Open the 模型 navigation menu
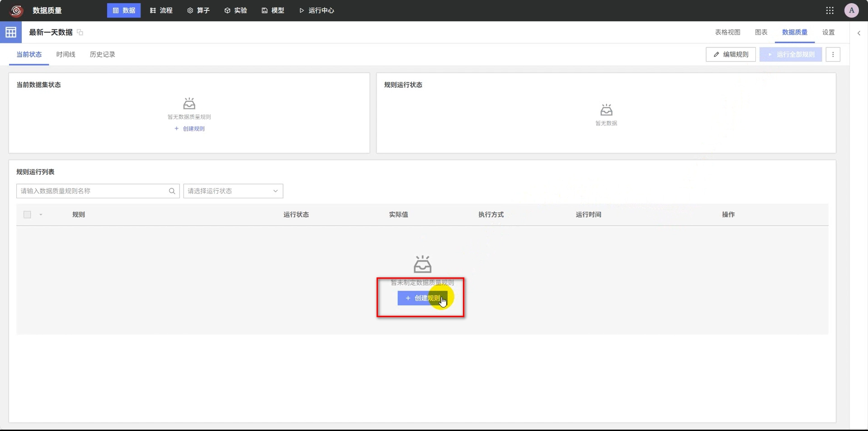 pos(273,10)
